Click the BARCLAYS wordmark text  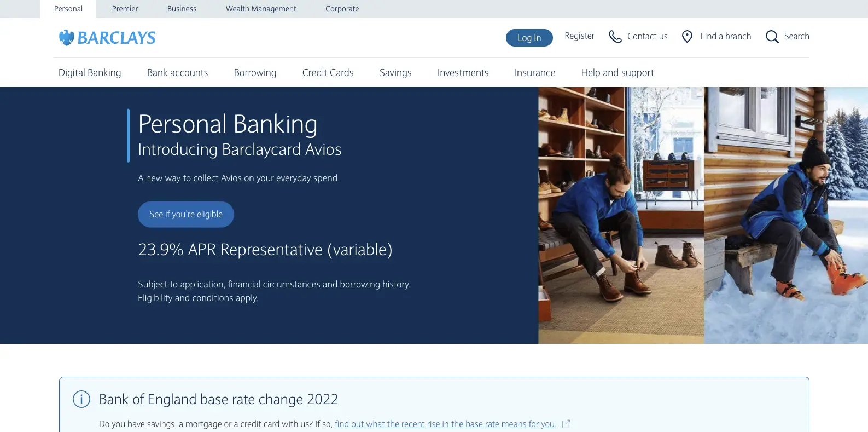[116, 38]
